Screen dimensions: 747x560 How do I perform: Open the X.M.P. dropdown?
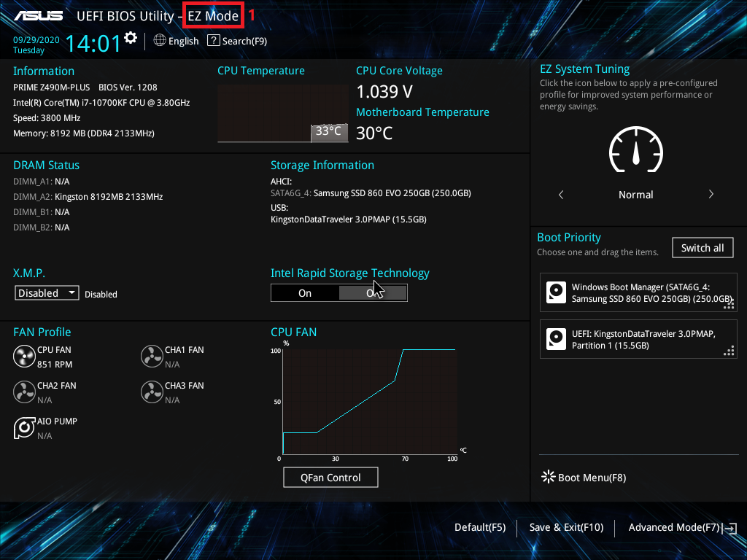46,292
